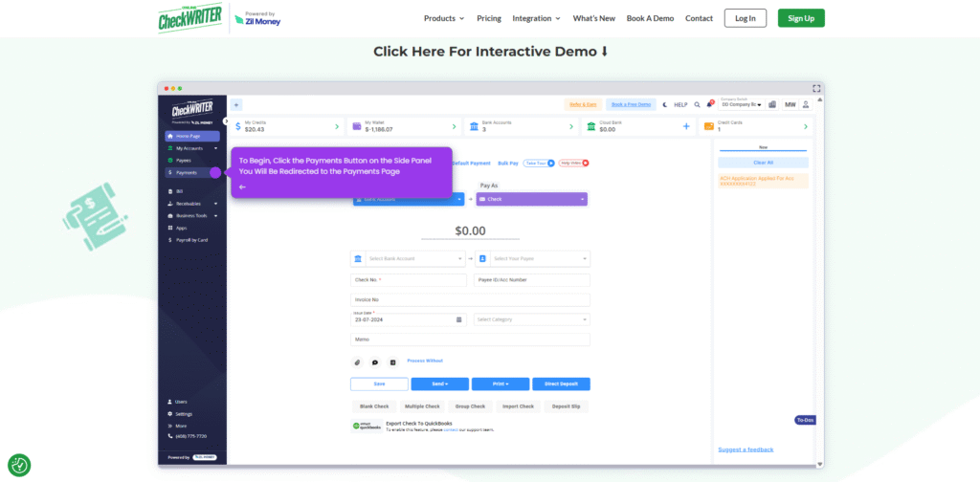
Task: Click the plus icon beside Cloud Bank
Action: [685, 126]
